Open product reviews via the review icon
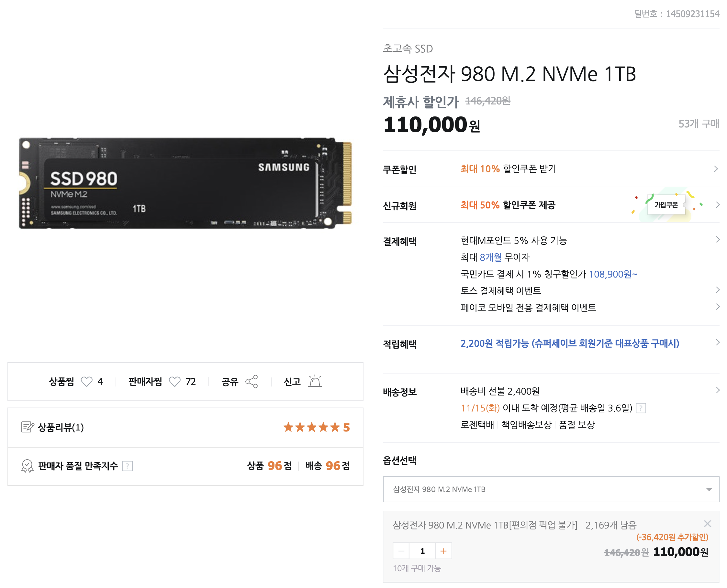 [x=28, y=427]
